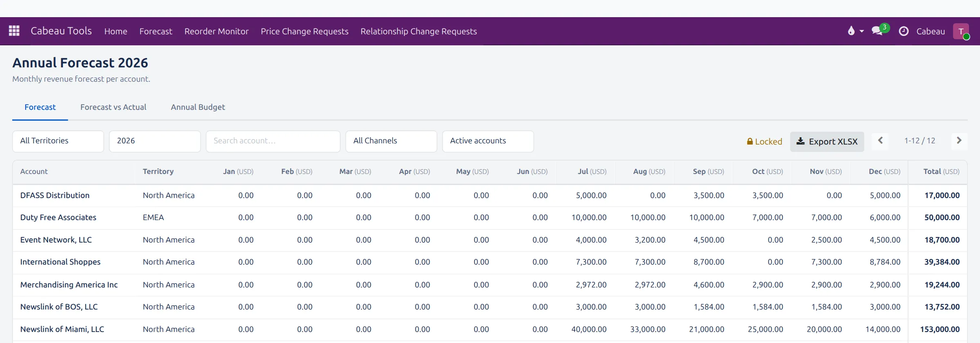Open the All Territories dropdown

58,141
